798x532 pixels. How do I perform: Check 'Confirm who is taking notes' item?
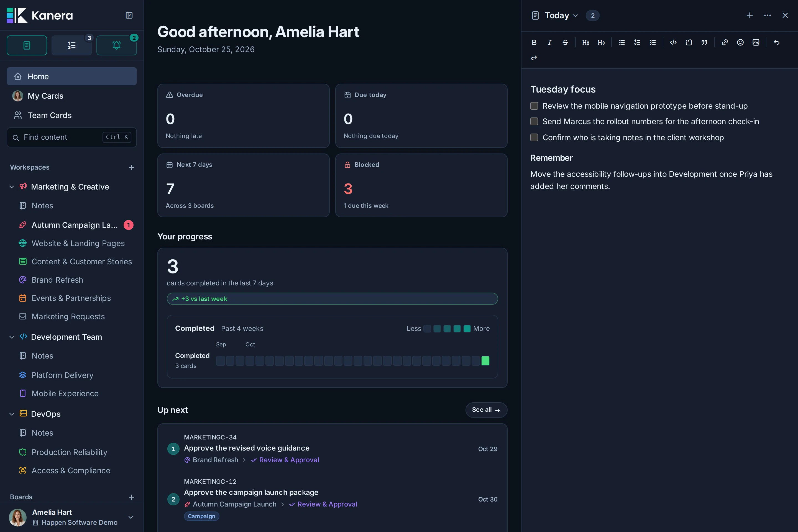(x=534, y=137)
